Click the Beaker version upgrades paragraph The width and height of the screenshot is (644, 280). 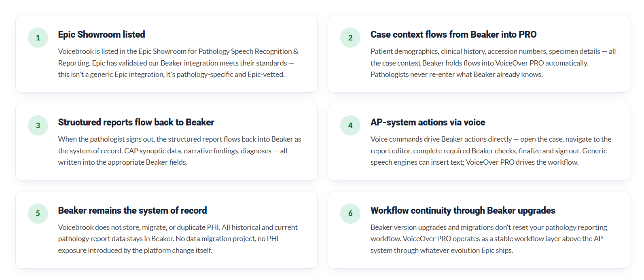[489, 239]
